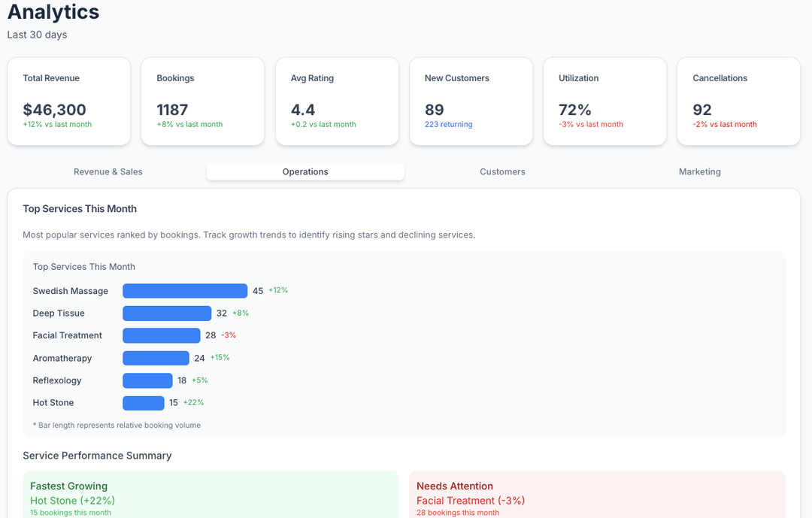Go to the Marketing tab

700,172
